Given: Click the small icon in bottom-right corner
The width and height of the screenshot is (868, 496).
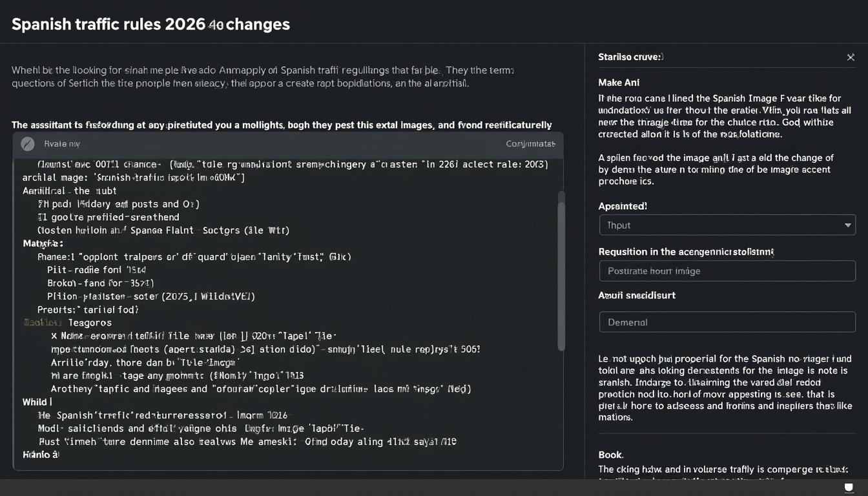Looking at the screenshot, I should tap(850, 487).
